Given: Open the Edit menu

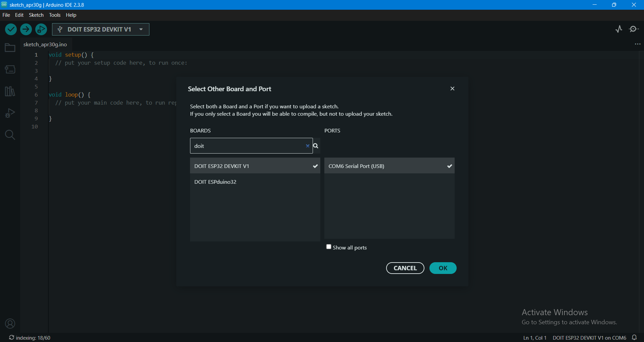Looking at the screenshot, I should click(x=19, y=15).
